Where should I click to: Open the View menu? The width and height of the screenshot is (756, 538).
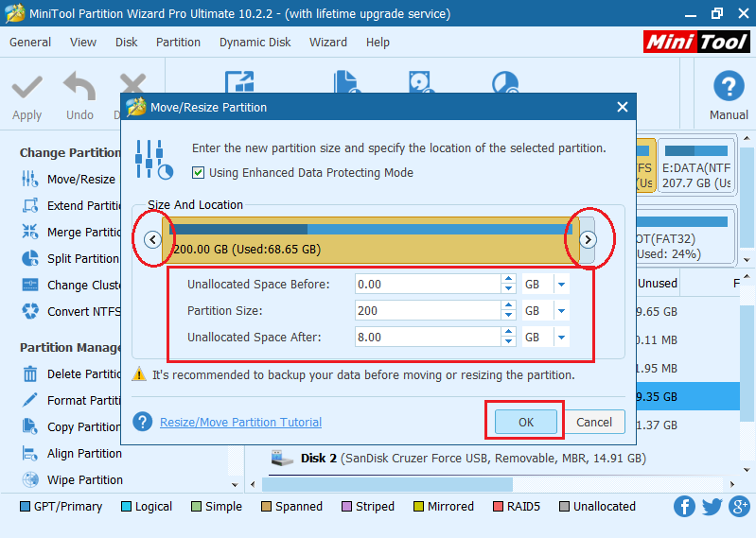[83, 43]
